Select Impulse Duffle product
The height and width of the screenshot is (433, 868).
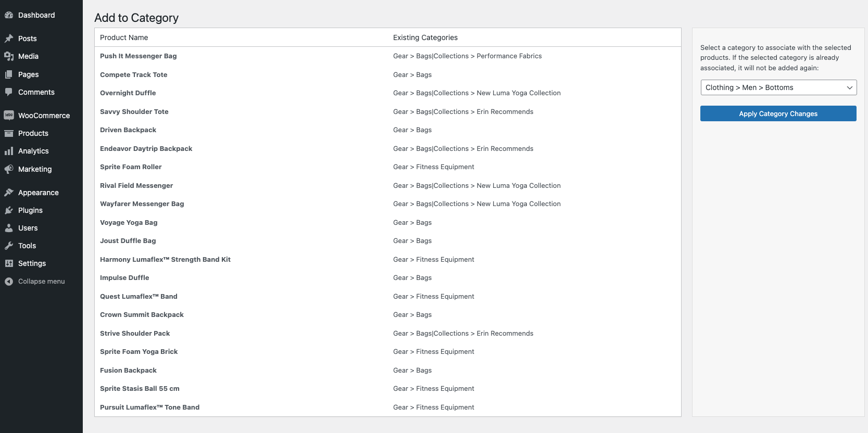point(124,278)
